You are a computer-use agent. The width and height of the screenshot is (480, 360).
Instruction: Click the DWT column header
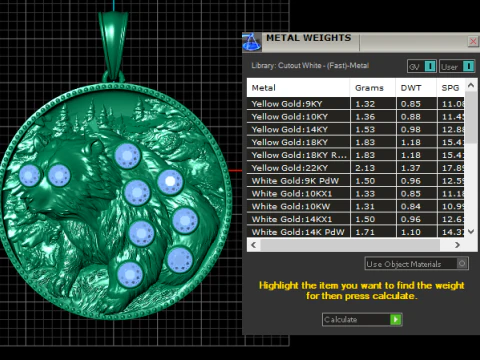(416, 88)
